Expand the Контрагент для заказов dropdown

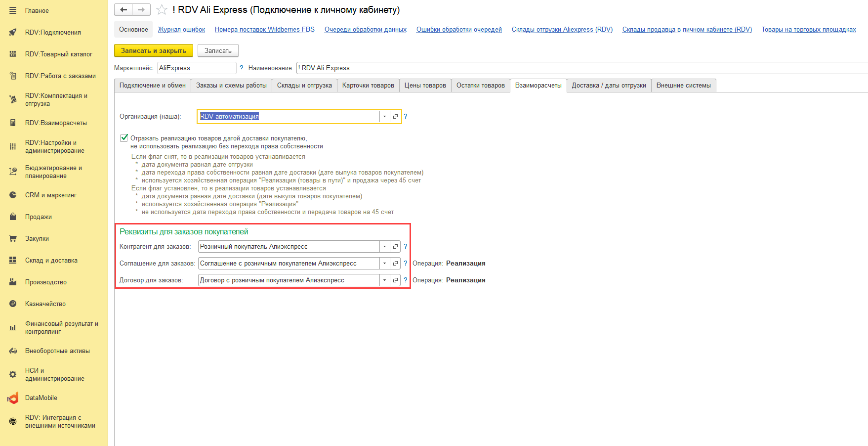tap(384, 246)
